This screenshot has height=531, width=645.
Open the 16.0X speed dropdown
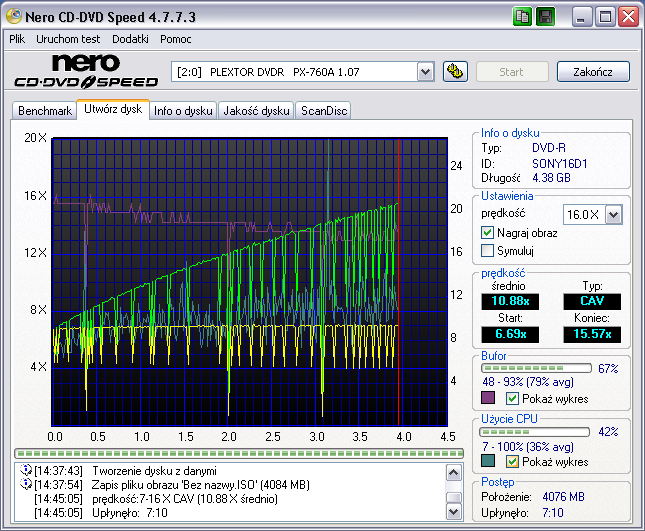614,214
